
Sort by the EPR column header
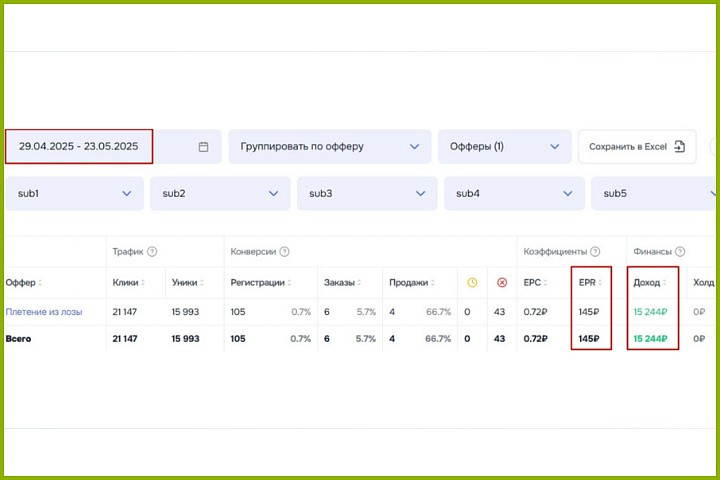[x=590, y=283]
